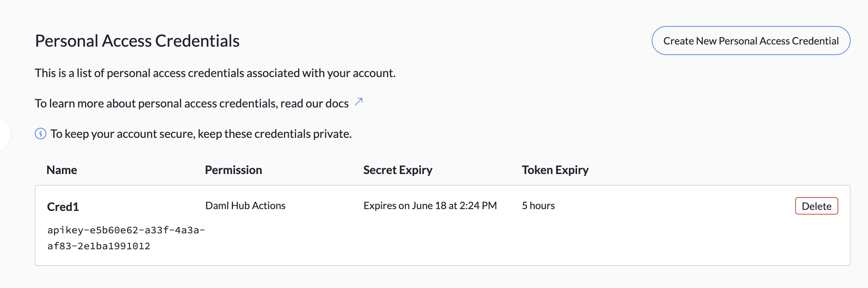Click the Name column header

[x=61, y=170]
